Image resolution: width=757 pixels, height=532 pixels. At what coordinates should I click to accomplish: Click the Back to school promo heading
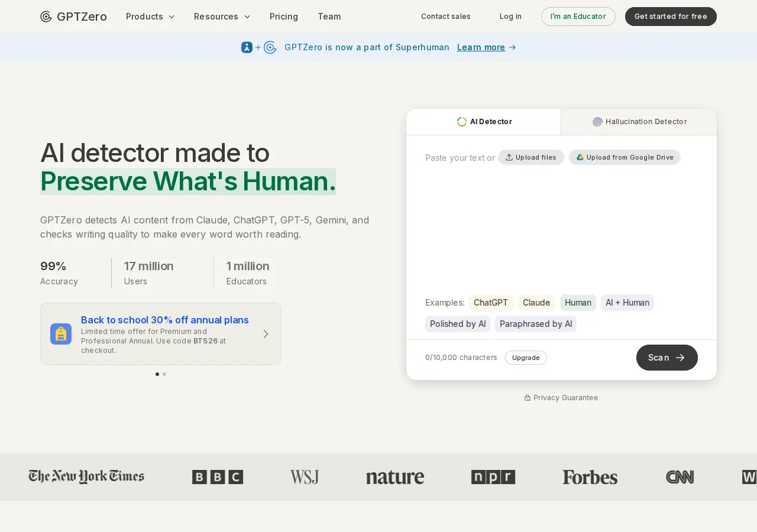click(x=165, y=320)
